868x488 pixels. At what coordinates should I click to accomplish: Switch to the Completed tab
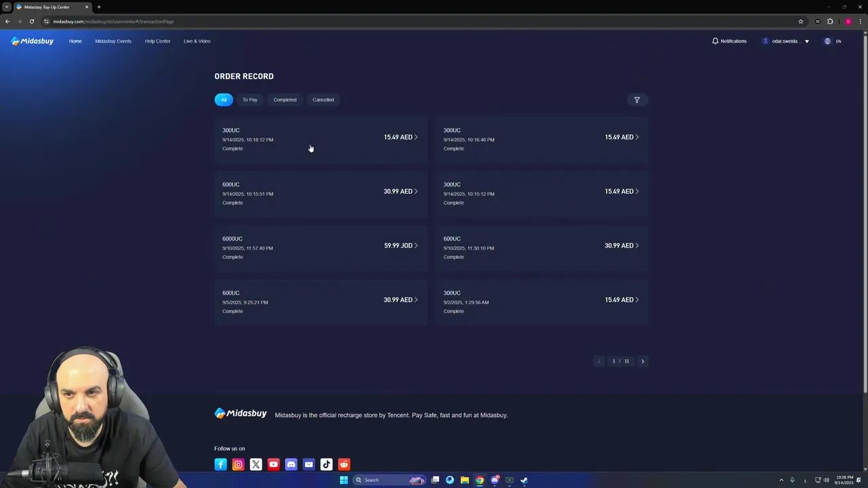(x=285, y=100)
